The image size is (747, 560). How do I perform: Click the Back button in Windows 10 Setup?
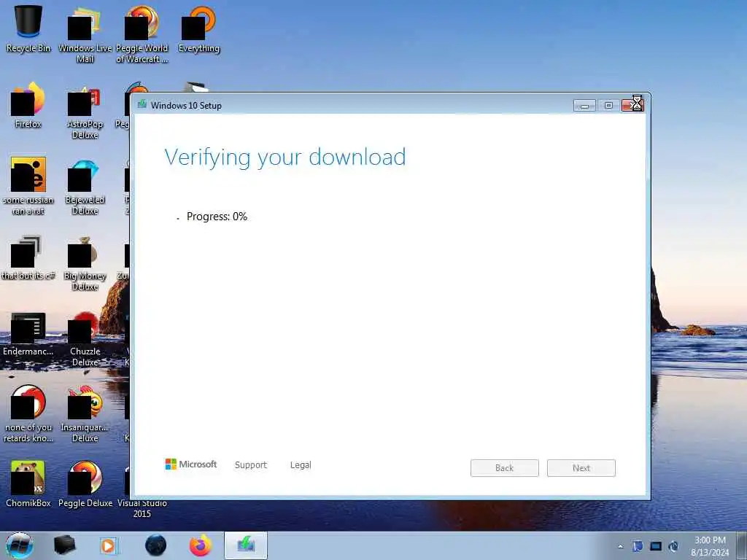coord(505,468)
